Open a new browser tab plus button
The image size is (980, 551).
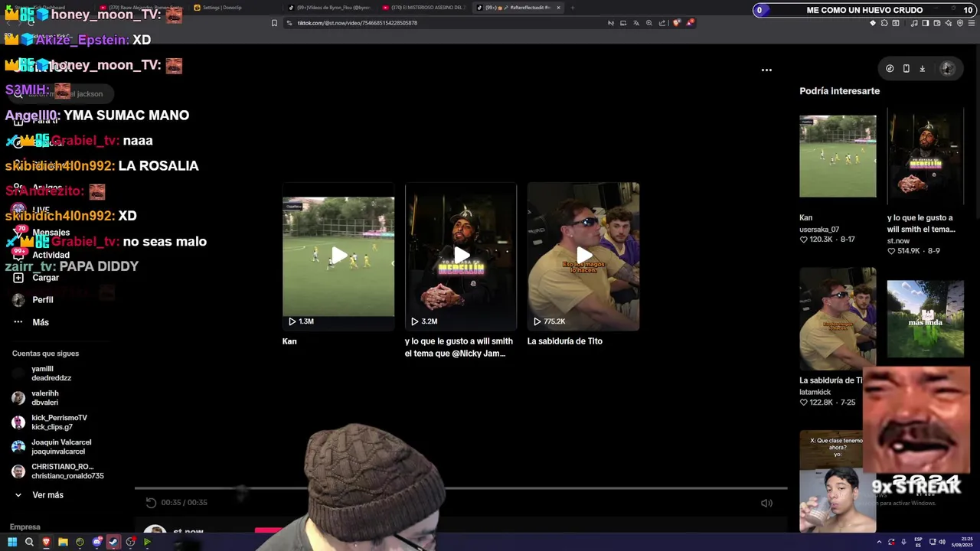[572, 8]
